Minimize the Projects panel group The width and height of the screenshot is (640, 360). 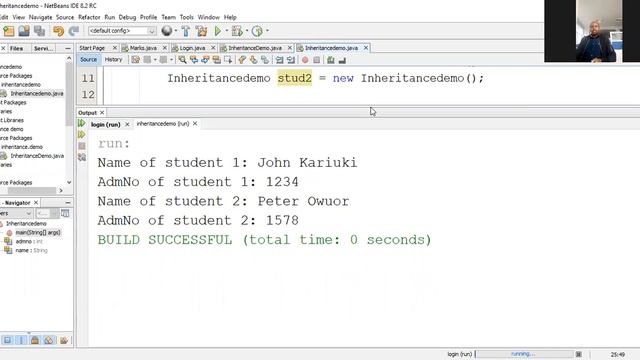[x=68, y=48]
